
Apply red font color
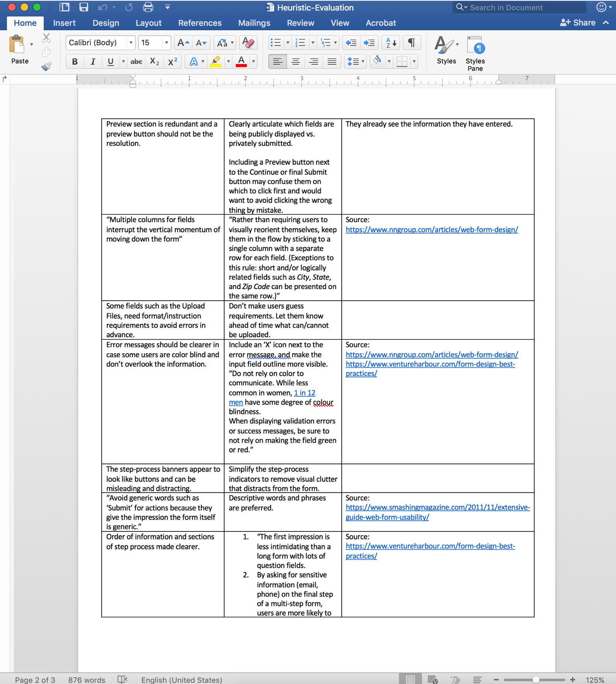241,62
